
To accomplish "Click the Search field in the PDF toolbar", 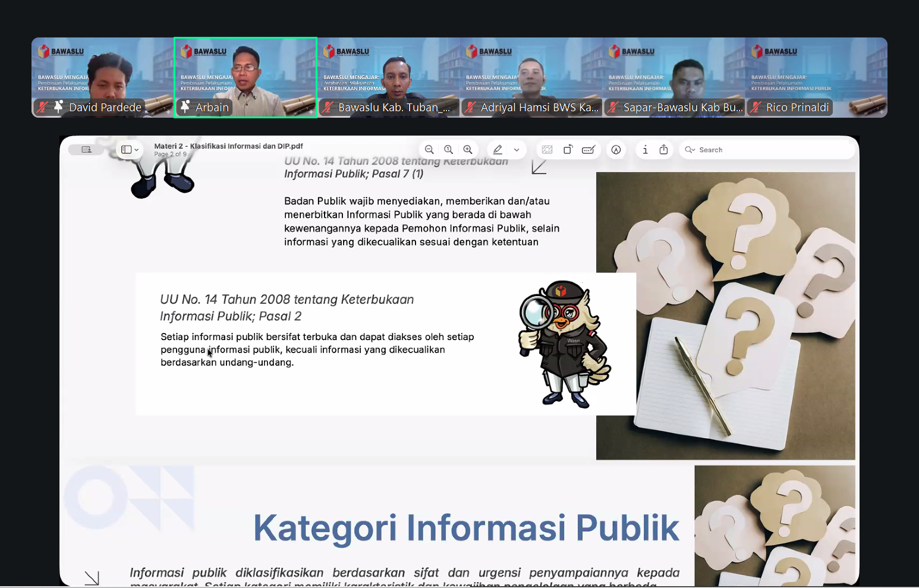I will click(x=767, y=150).
